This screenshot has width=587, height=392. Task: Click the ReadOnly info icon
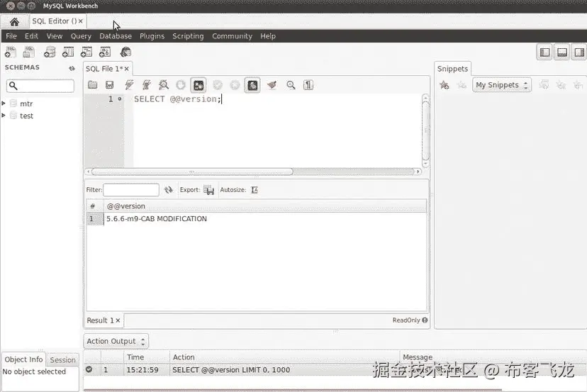[425, 320]
